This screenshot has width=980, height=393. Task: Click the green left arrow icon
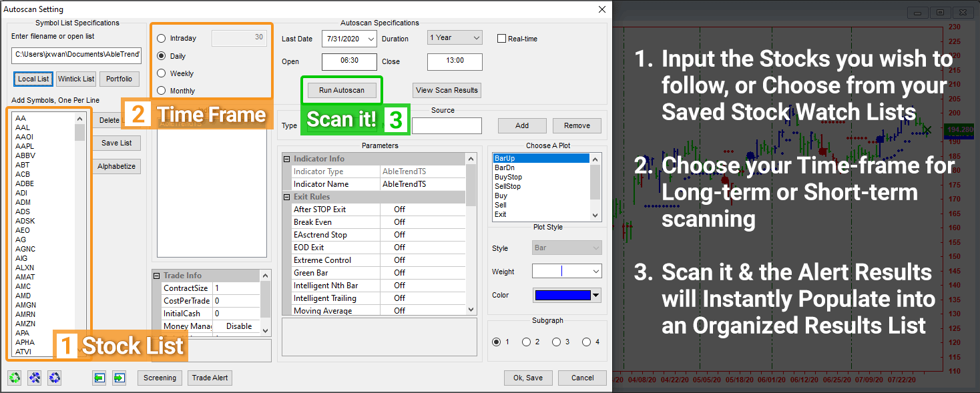[x=99, y=378]
